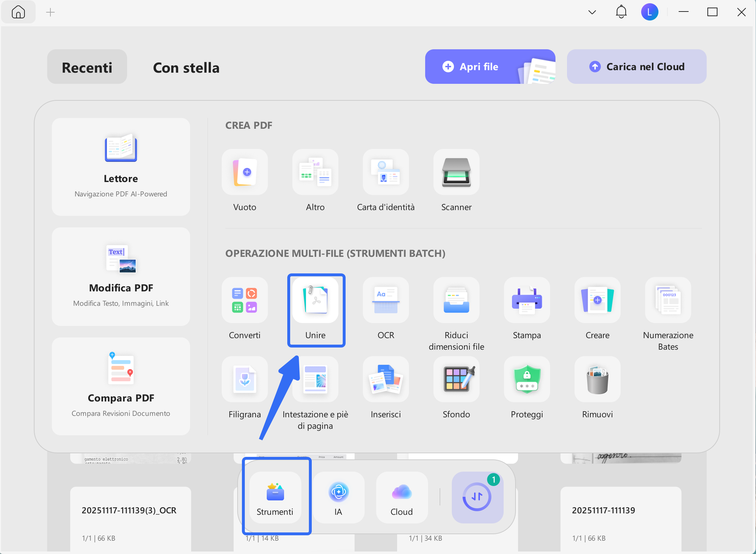Select the Rimuovi tool
756x554 pixels.
point(597,380)
